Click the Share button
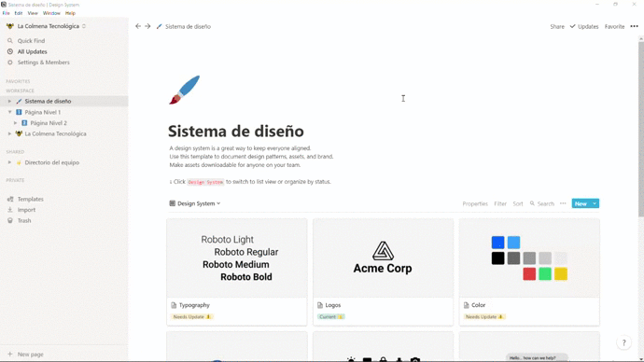Screen dimensions: 644x362 (557, 27)
